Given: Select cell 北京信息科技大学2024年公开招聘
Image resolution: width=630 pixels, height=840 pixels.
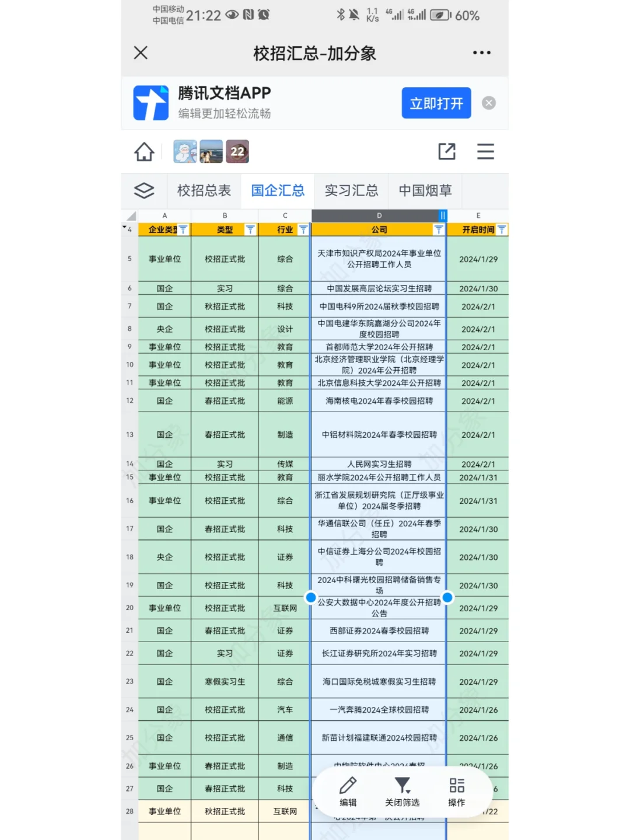Looking at the screenshot, I should [379, 383].
